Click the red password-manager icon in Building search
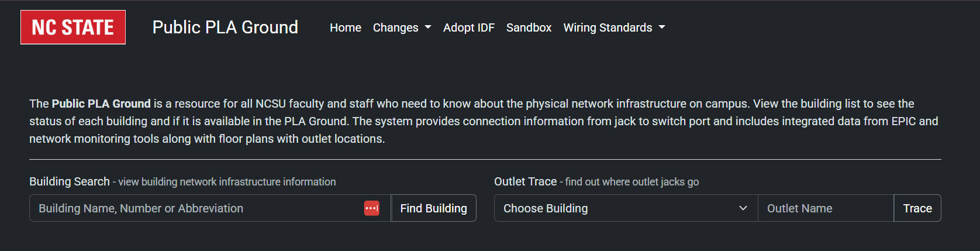The width and height of the screenshot is (980, 251). click(372, 208)
